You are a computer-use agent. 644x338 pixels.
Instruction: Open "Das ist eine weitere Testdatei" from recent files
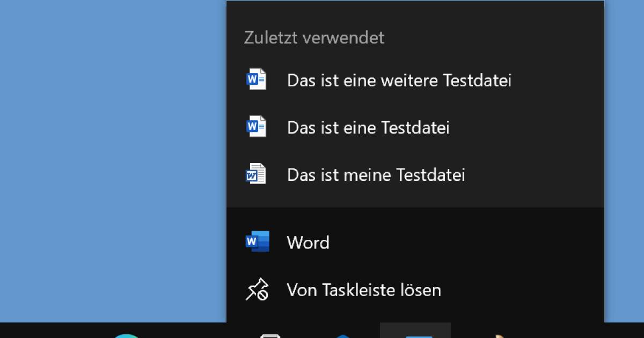coord(399,79)
